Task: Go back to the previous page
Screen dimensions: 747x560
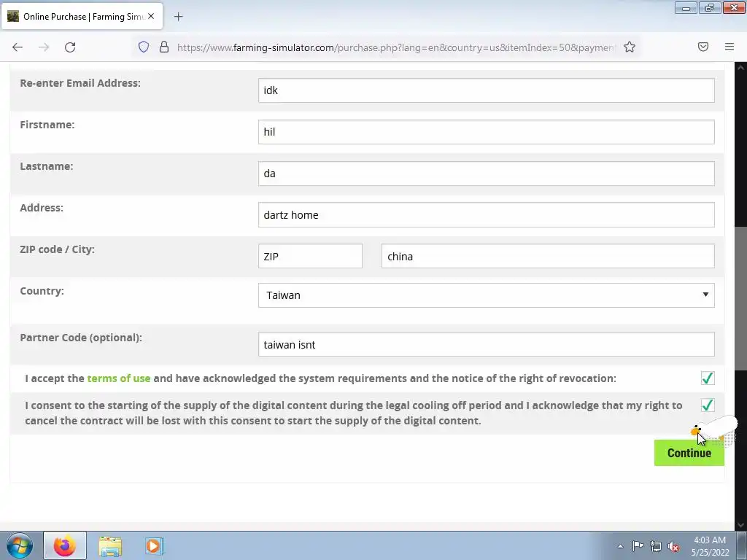Action: tap(18, 47)
